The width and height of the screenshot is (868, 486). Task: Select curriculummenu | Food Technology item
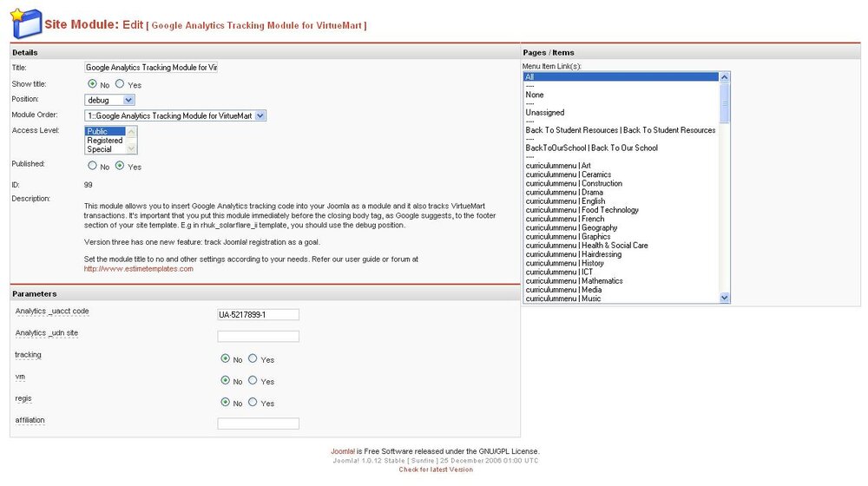coord(621,210)
